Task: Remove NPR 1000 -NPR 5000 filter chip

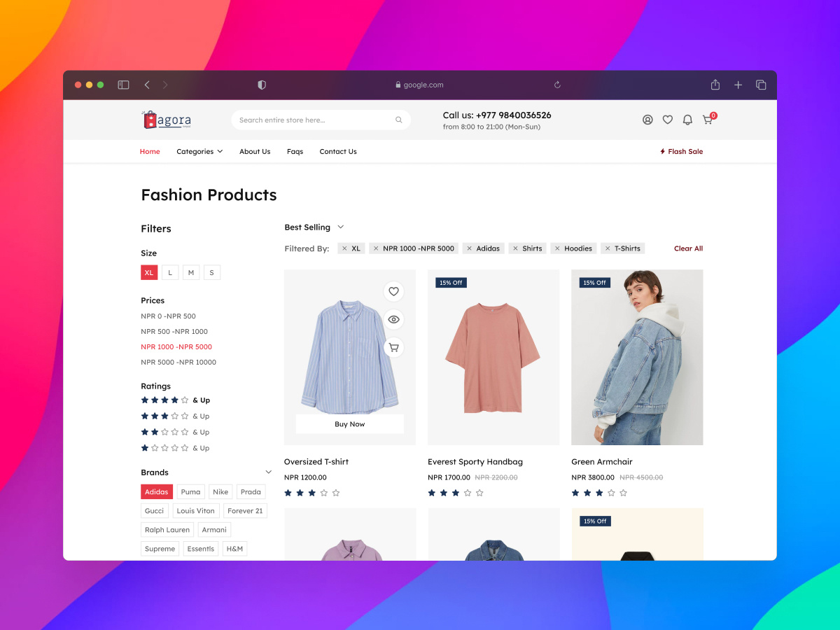Action: point(376,248)
